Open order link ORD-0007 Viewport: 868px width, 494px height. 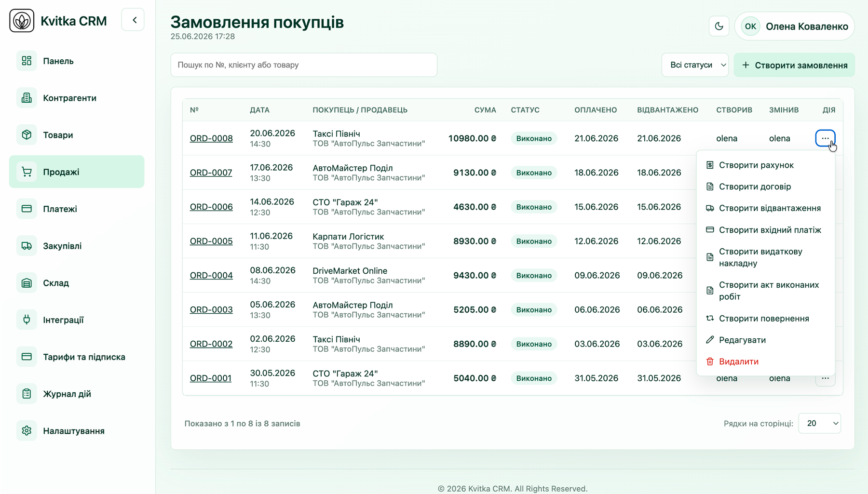pos(211,173)
